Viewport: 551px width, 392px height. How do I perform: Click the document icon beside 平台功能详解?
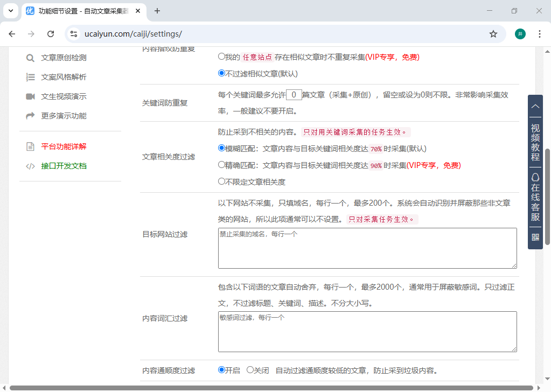click(30, 146)
